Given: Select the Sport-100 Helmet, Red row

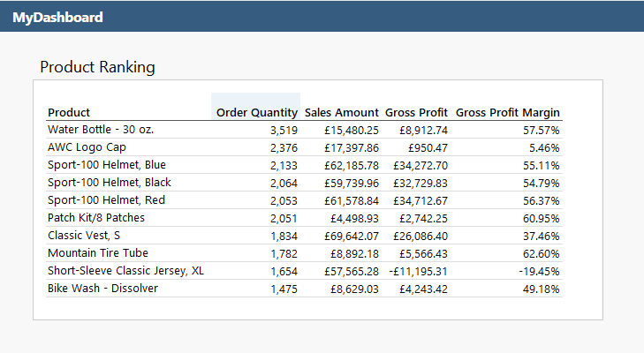Looking at the screenshot, I should [106, 200].
